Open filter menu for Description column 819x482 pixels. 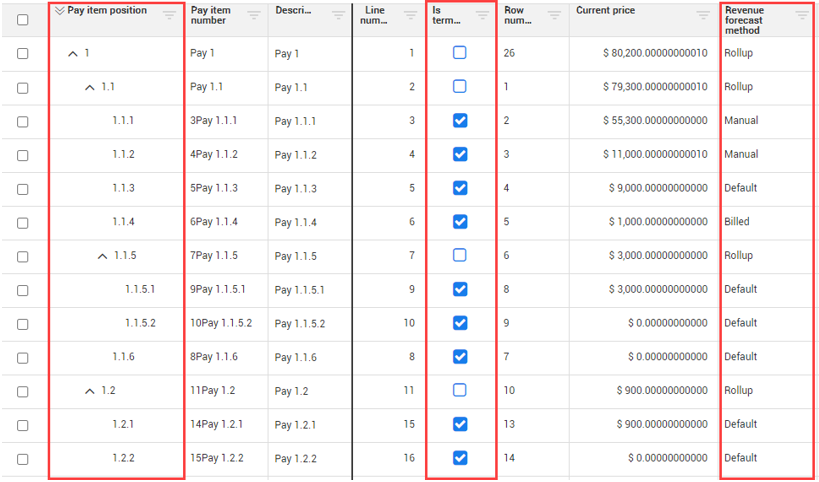tap(338, 15)
